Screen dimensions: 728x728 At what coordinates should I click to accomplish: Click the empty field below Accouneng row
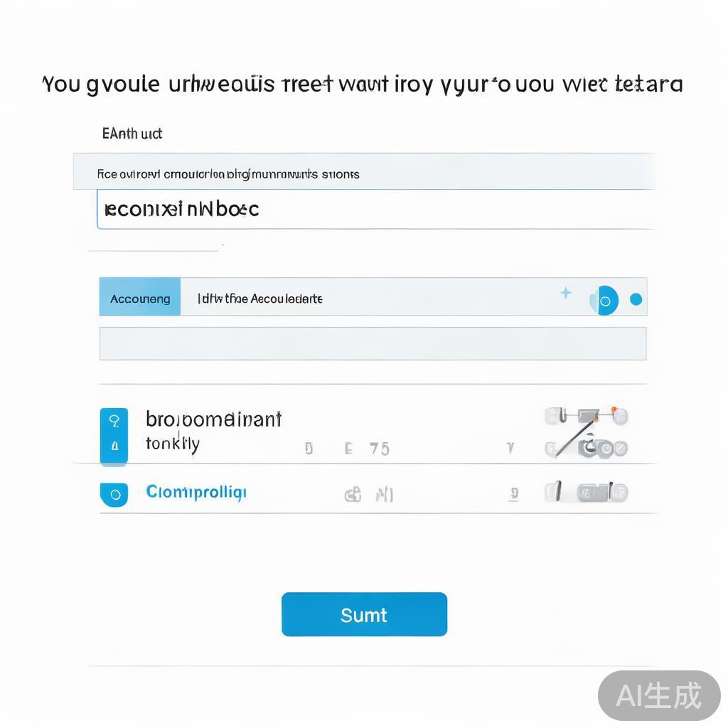(x=373, y=343)
